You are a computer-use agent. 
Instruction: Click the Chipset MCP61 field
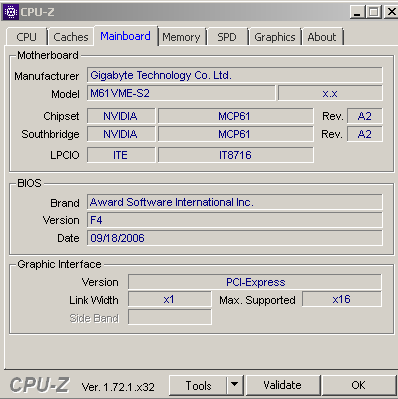[236, 116]
